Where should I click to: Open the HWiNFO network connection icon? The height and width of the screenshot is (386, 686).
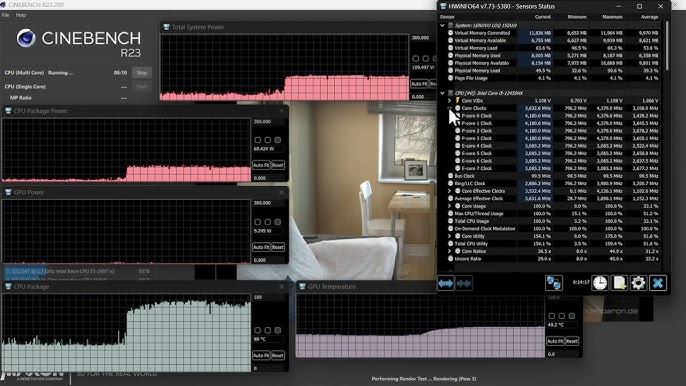pos(553,283)
